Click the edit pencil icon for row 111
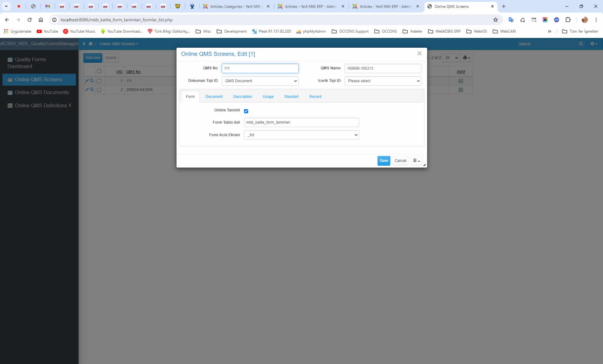Image resolution: width=603 pixels, height=364 pixels. click(87, 81)
